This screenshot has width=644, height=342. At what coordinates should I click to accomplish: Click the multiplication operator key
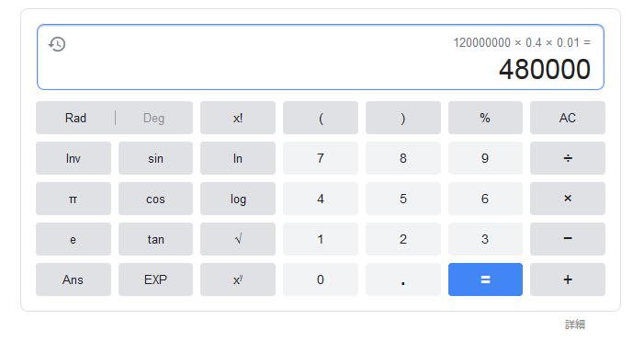pos(567,199)
